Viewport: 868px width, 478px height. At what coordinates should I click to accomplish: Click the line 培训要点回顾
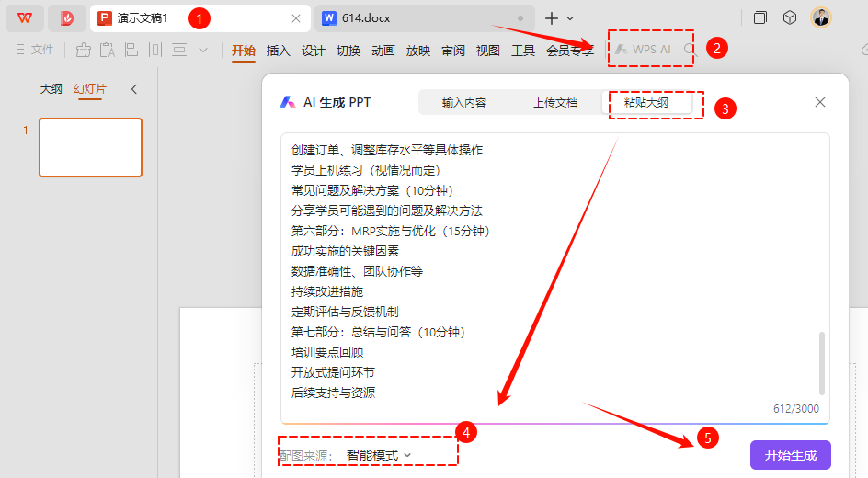tap(327, 352)
